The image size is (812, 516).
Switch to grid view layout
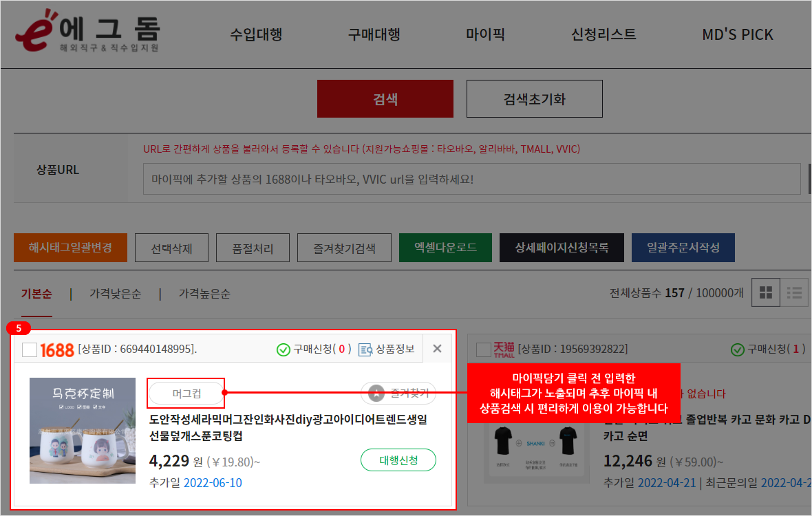pos(765,293)
